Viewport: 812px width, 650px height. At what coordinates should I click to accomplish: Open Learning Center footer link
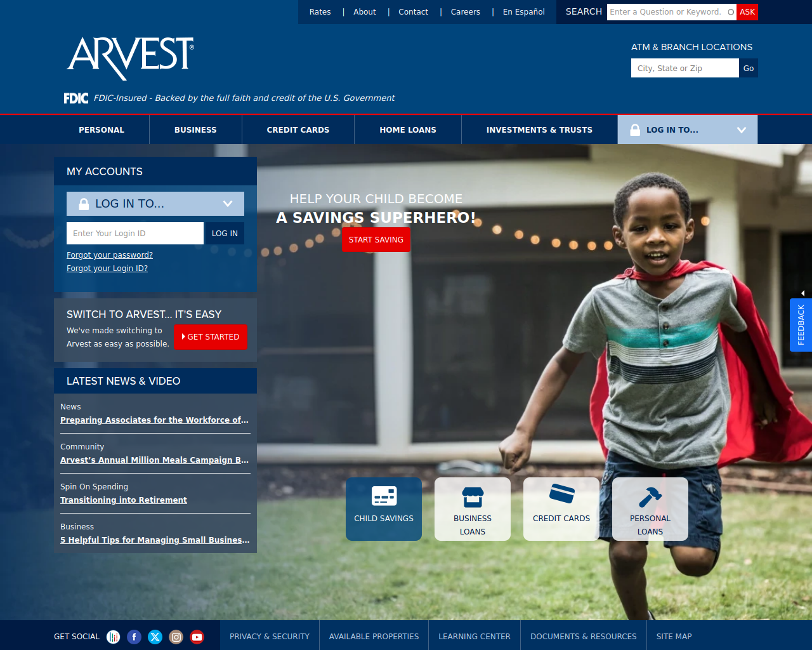coord(475,637)
